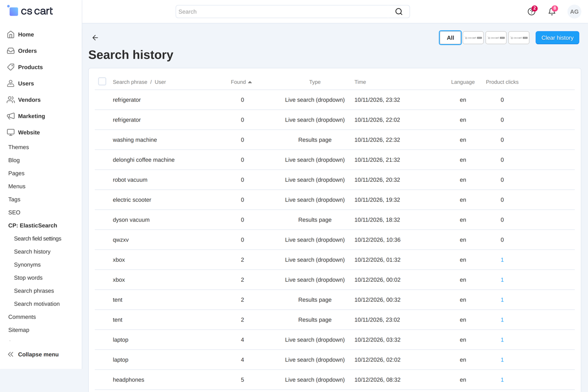
Task: Select Search history in the sidebar
Action: (x=32, y=252)
